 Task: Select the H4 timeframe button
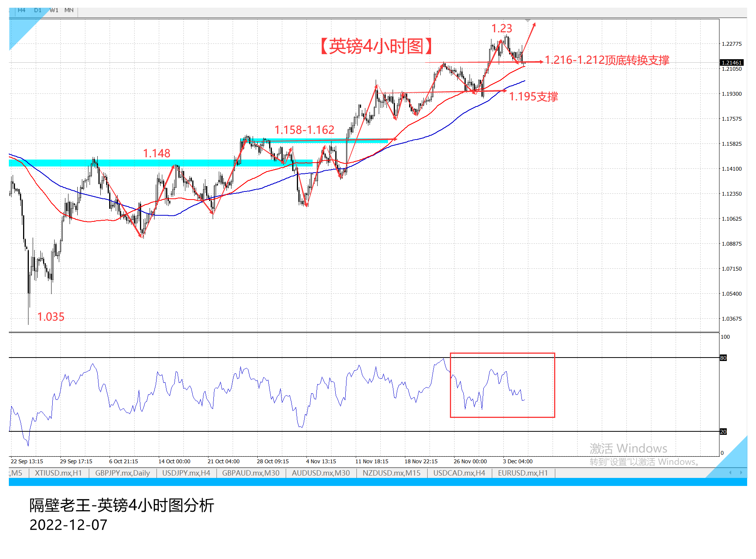click(x=22, y=10)
